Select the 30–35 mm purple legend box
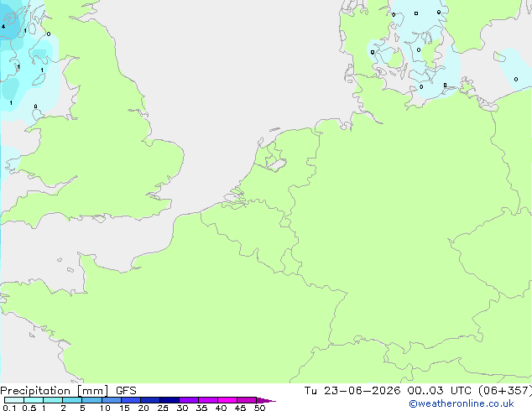The width and height of the screenshot is (532, 411). pos(189,400)
